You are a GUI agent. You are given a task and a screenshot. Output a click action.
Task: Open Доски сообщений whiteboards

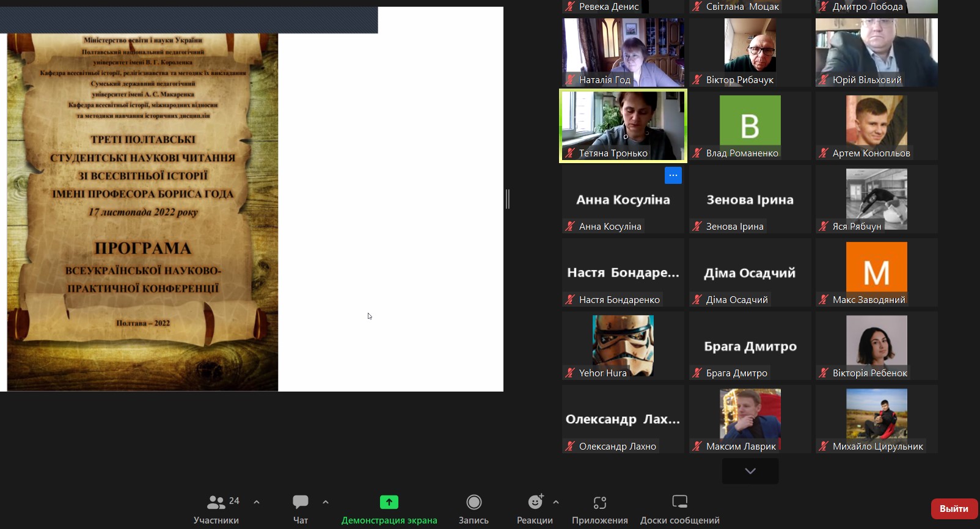click(x=679, y=509)
